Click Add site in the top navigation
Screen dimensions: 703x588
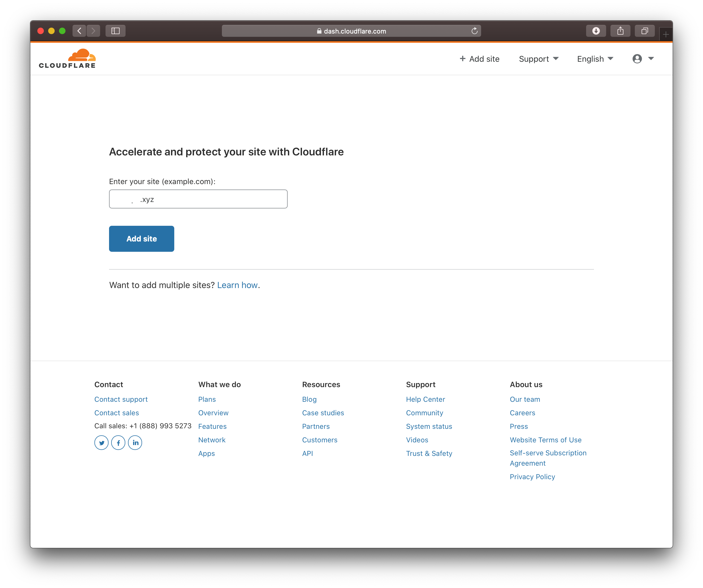479,58
